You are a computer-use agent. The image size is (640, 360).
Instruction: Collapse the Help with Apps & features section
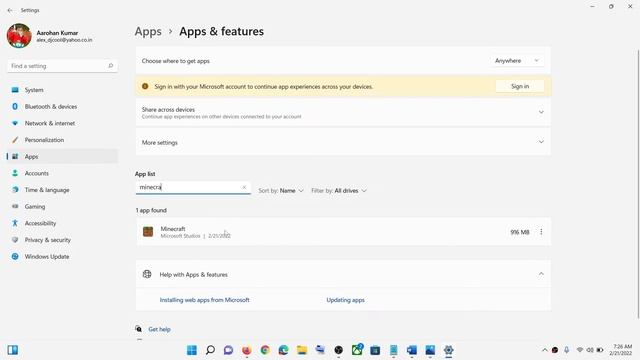coord(541,274)
